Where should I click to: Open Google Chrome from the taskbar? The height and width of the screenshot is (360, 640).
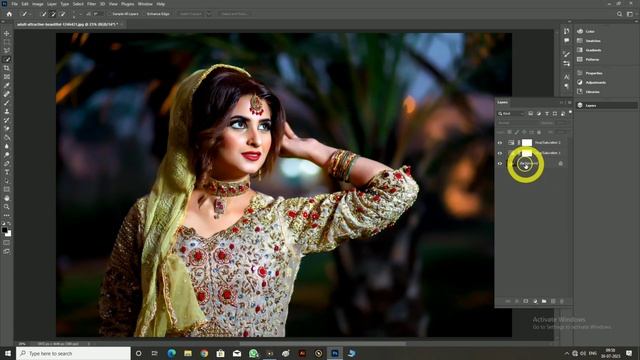(x=204, y=353)
